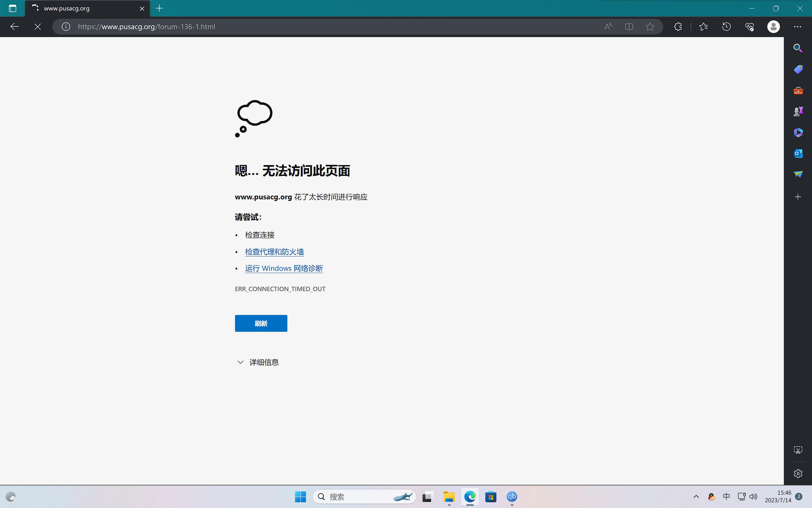The width and height of the screenshot is (812, 508).
Task: Open notification badge showing 2
Action: 799,497
